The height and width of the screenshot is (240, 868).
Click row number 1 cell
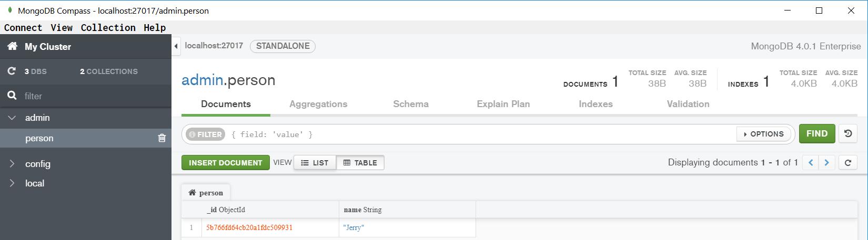pyautogui.click(x=191, y=228)
